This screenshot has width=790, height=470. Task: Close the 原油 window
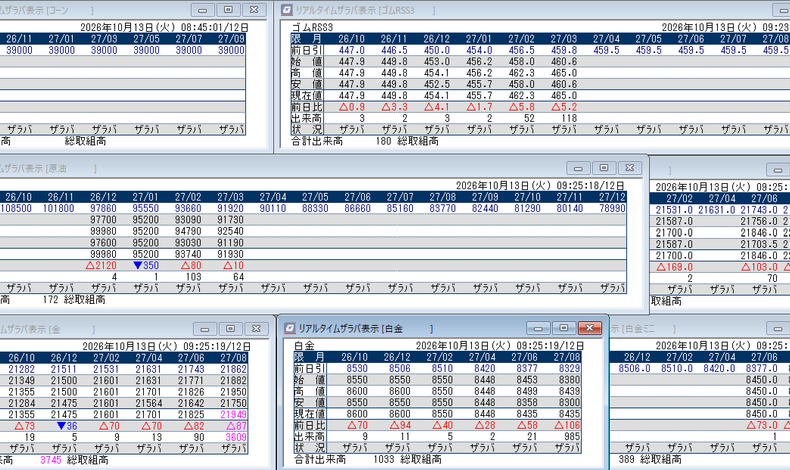click(x=630, y=168)
